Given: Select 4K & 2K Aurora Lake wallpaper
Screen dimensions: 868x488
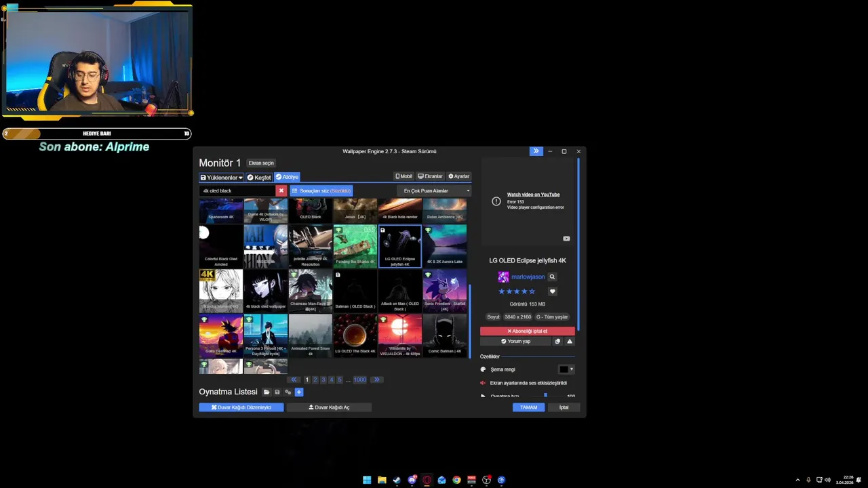Looking at the screenshot, I should point(445,246).
